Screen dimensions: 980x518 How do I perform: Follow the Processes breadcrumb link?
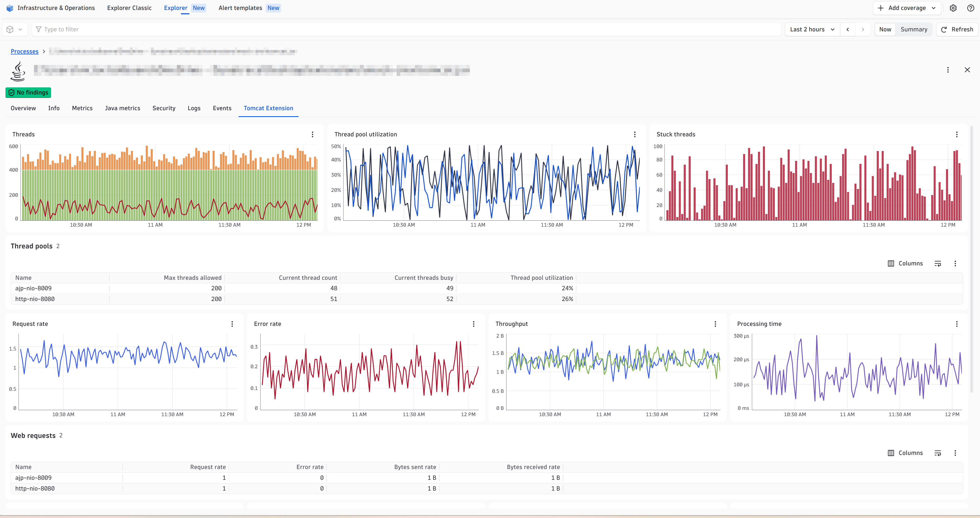coord(24,51)
